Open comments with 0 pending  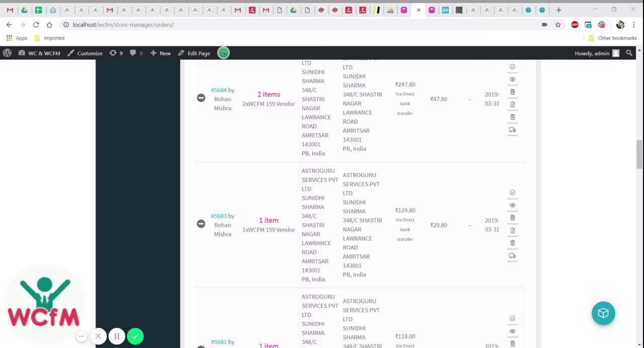pyautogui.click(x=136, y=53)
